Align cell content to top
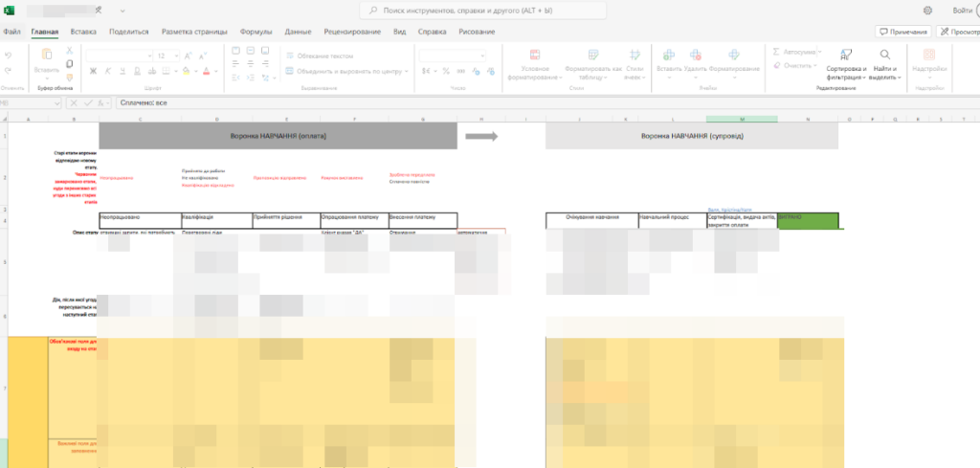This screenshot has height=468, width=980. point(235,51)
